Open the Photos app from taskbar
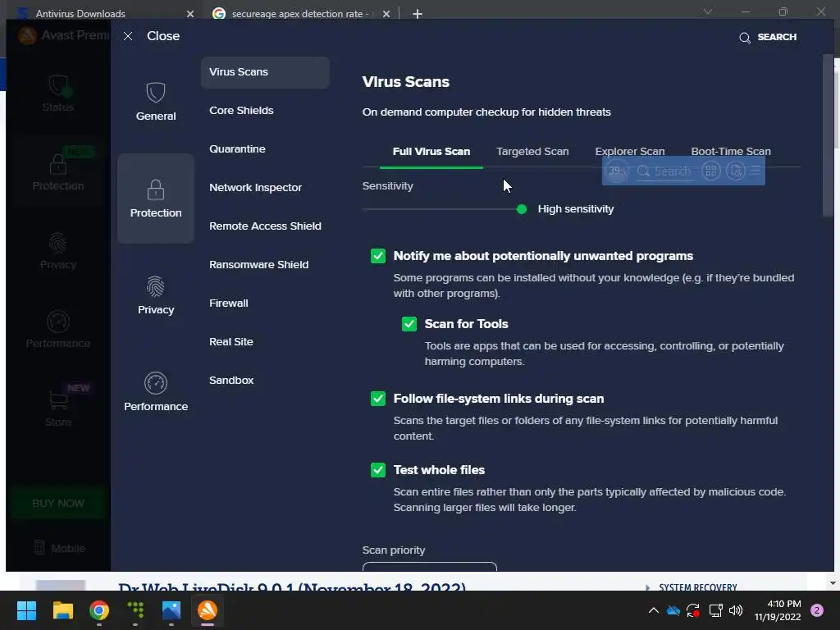The height and width of the screenshot is (630, 840). [171, 610]
